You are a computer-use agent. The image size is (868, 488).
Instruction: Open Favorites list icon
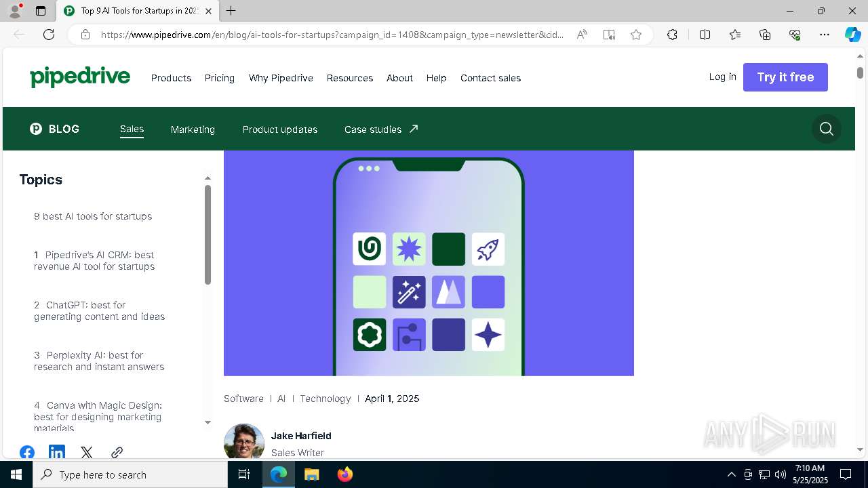pyautogui.click(x=735, y=35)
